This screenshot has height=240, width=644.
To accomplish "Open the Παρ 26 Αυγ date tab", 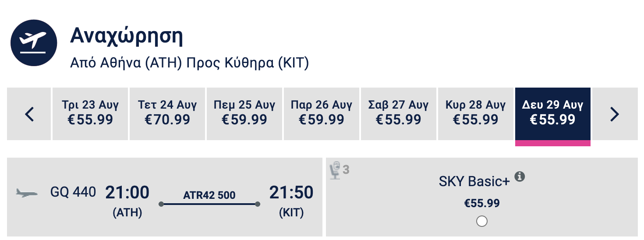I will click(x=322, y=114).
